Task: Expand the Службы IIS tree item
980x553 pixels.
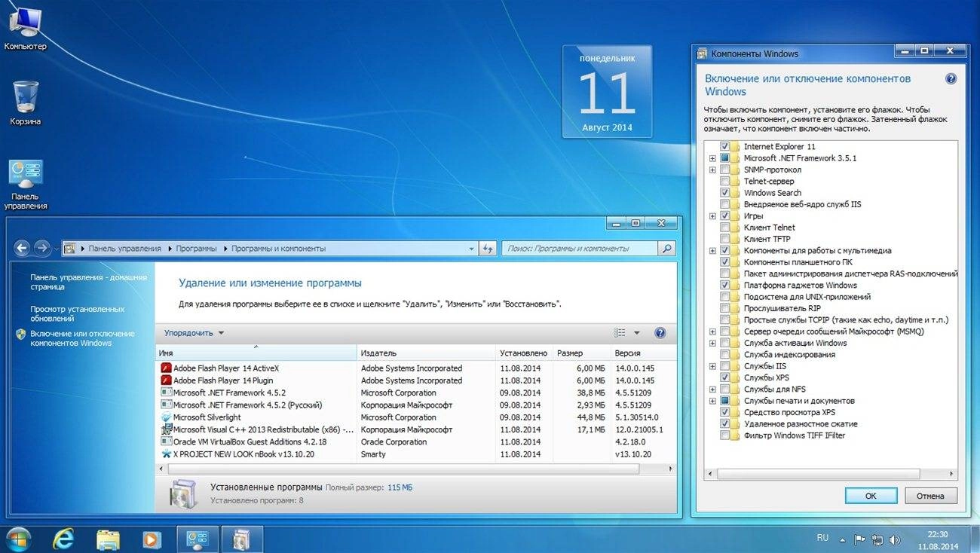Action: click(x=712, y=365)
